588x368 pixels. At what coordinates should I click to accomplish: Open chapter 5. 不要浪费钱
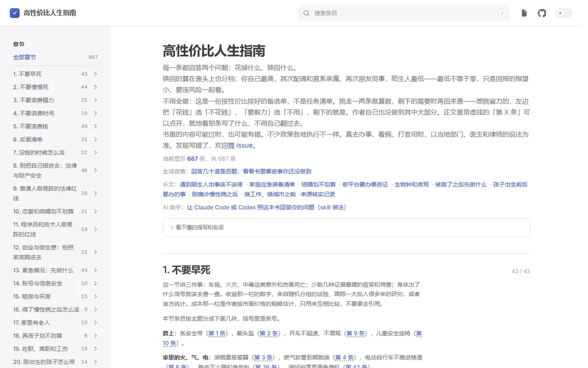click(31, 127)
